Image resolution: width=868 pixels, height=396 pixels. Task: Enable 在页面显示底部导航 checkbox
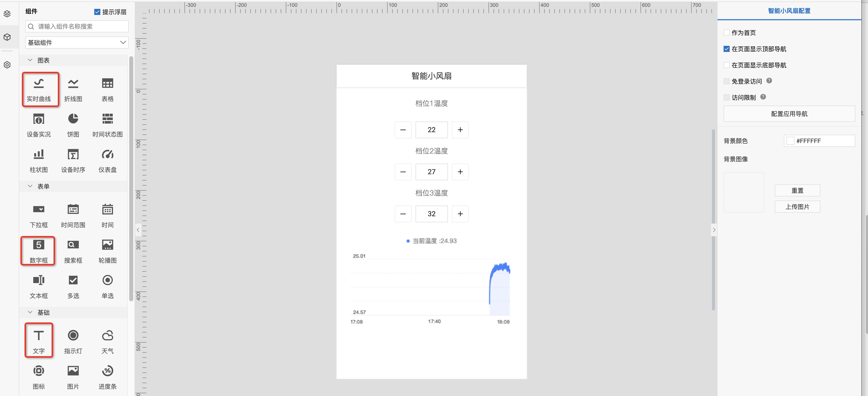(726, 65)
